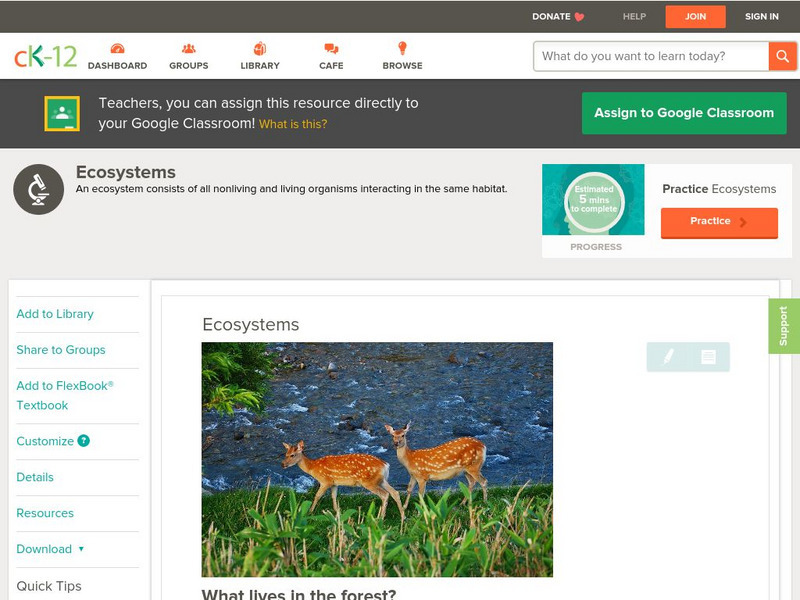Click the deer ecosystem photo
800x600 pixels.
coord(377,459)
